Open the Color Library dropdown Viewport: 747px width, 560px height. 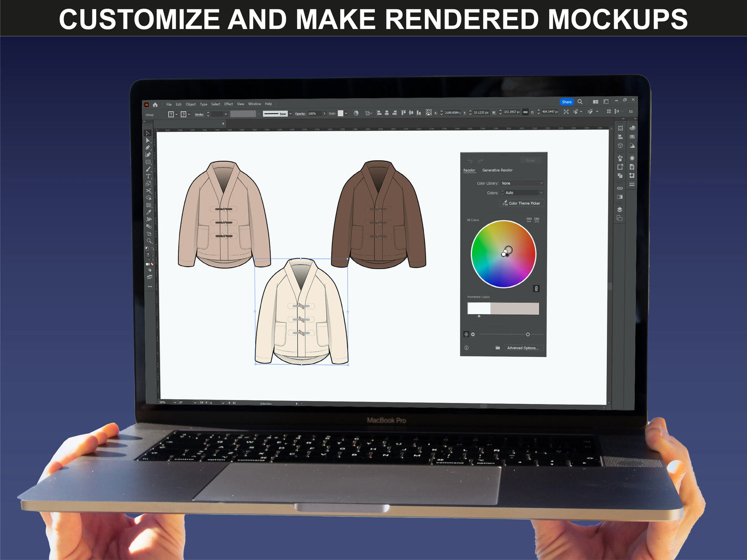click(522, 183)
